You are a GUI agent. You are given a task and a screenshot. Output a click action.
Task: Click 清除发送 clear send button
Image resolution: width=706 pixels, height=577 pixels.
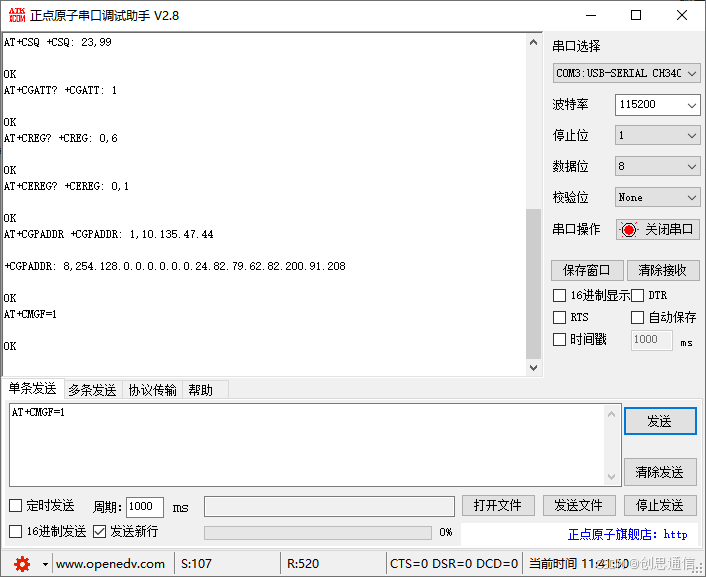coord(660,472)
